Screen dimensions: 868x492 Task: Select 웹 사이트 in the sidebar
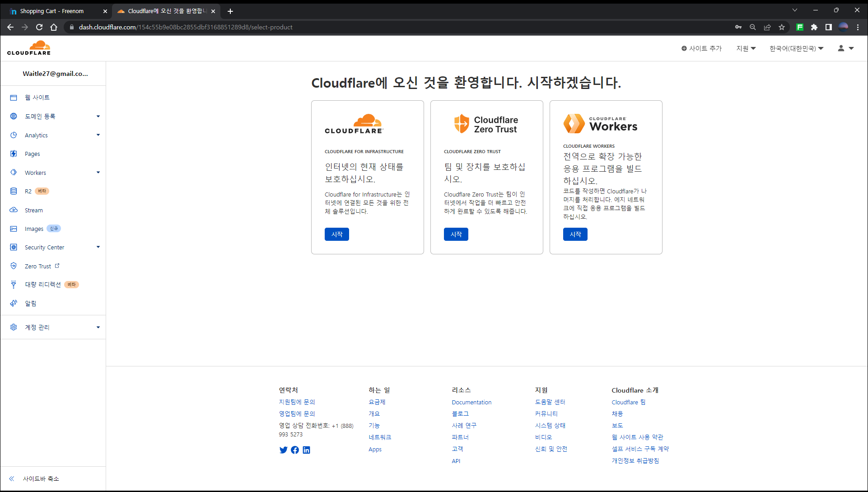(37, 98)
